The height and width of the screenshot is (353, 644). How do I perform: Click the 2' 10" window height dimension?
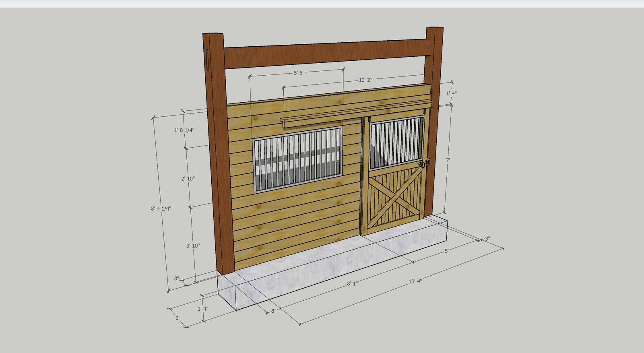pos(188,178)
